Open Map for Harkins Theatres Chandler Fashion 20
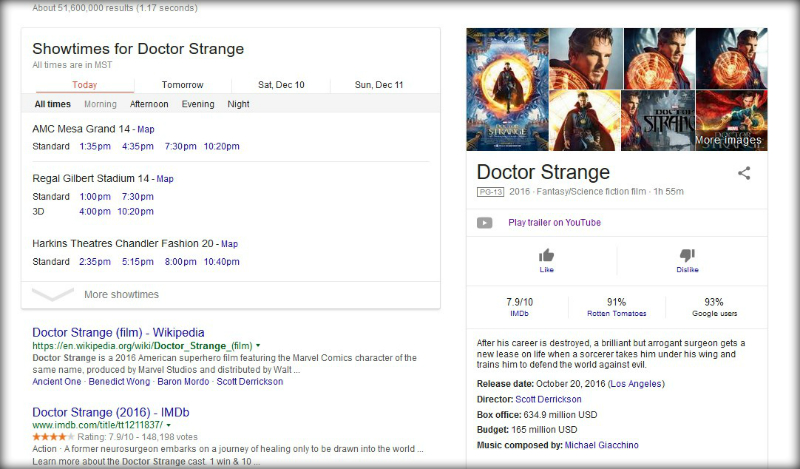Screen dimensions: 800x469 [x=230, y=244]
